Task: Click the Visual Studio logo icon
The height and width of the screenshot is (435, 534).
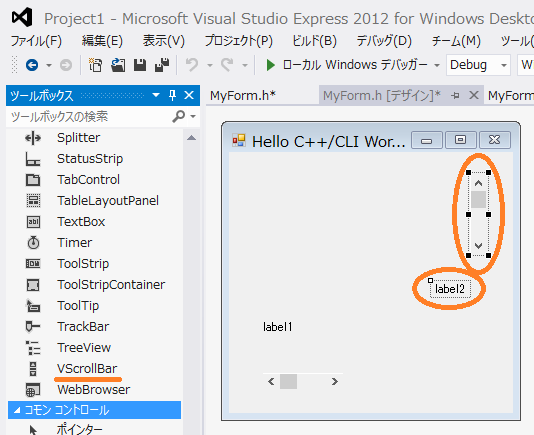Action: 22,17
